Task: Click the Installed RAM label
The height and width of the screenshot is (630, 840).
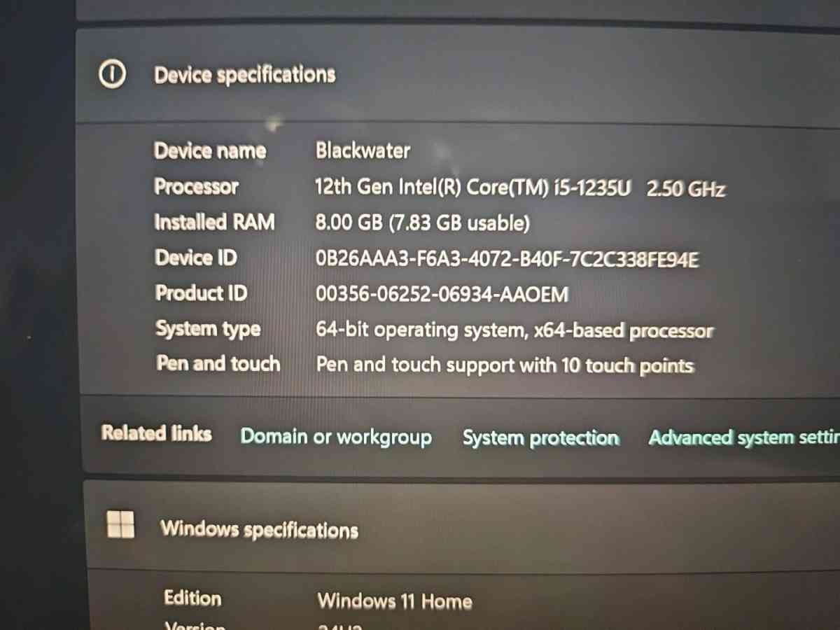Action: coord(214,223)
